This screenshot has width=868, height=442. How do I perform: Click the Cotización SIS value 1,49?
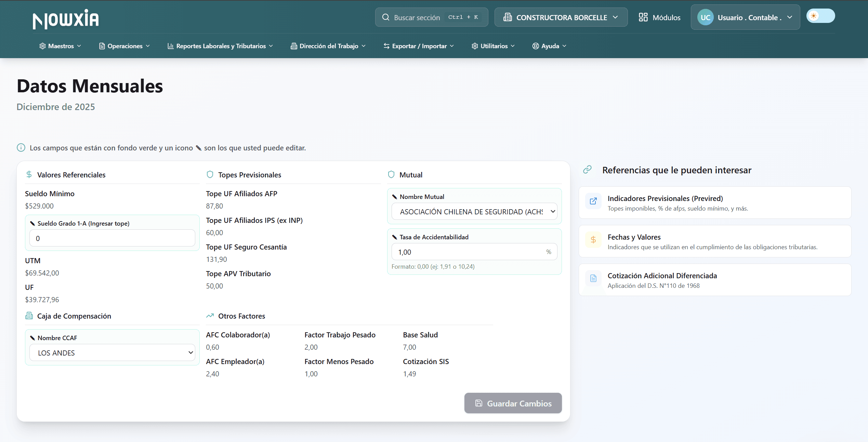coord(409,374)
